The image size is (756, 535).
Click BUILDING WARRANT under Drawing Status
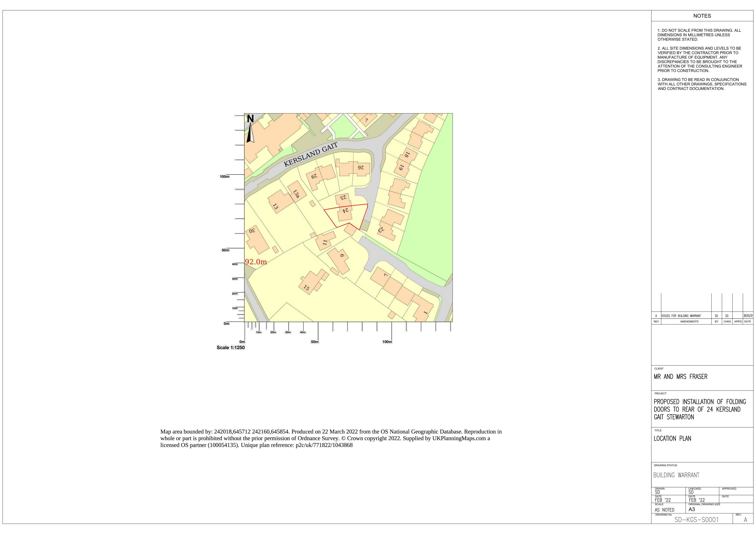pyautogui.click(x=676, y=475)
